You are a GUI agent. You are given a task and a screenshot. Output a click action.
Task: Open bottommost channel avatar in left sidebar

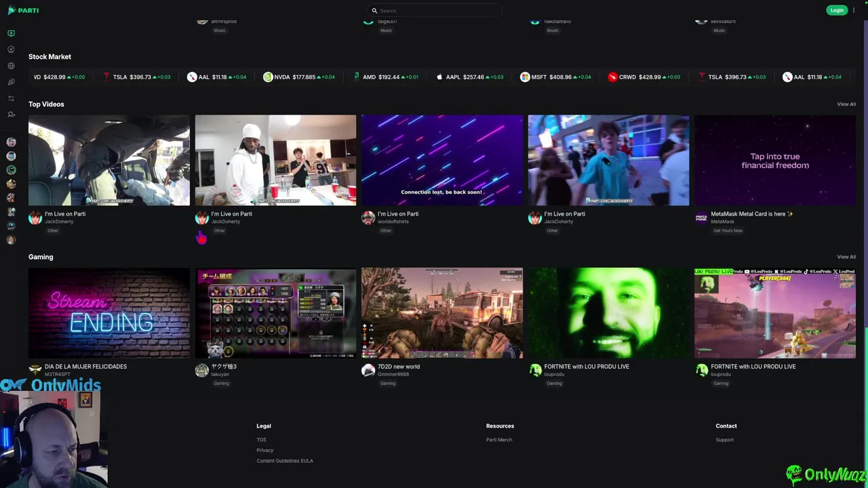(11, 239)
